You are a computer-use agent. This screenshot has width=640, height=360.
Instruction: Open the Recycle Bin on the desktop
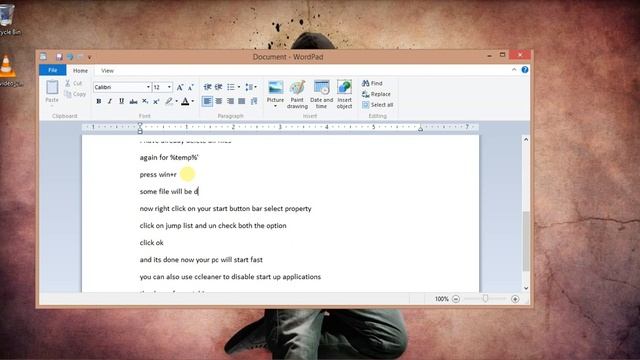click(8, 20)
